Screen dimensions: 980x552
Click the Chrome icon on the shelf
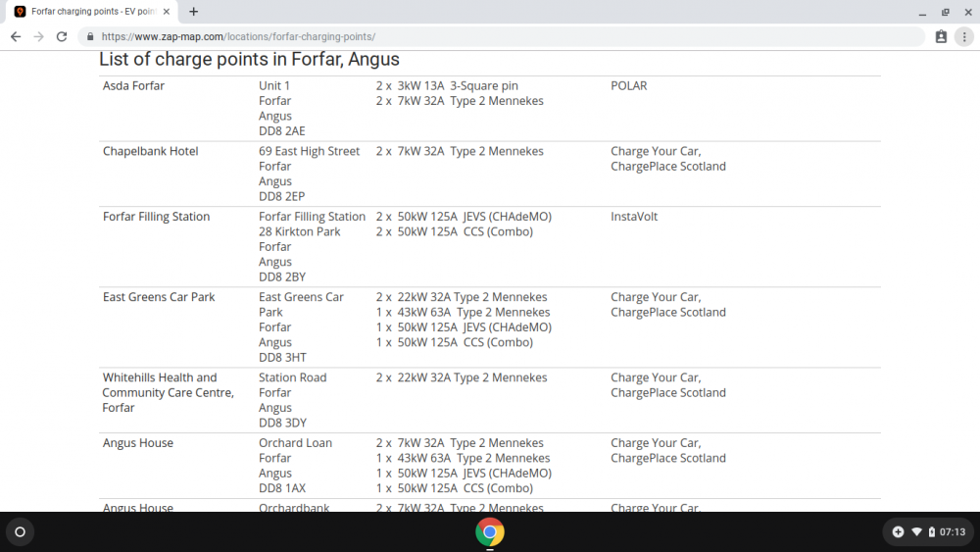click(x=490, y=532)
